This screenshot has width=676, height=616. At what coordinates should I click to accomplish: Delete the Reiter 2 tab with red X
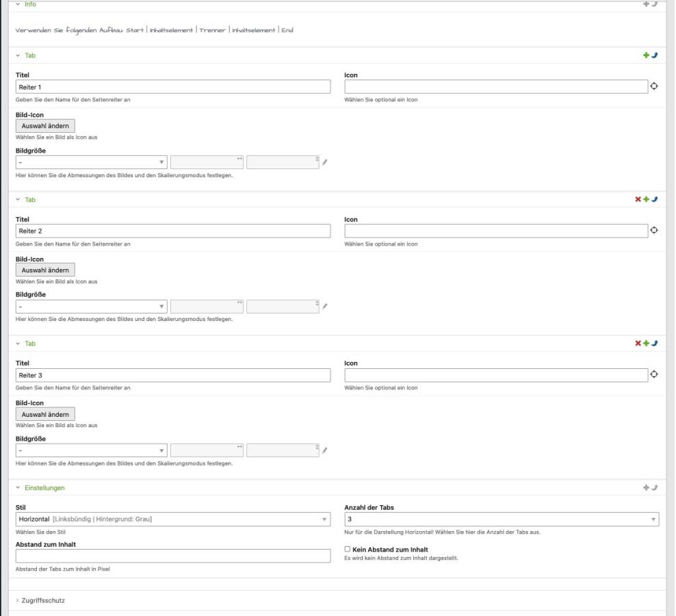tap(638, 199)
